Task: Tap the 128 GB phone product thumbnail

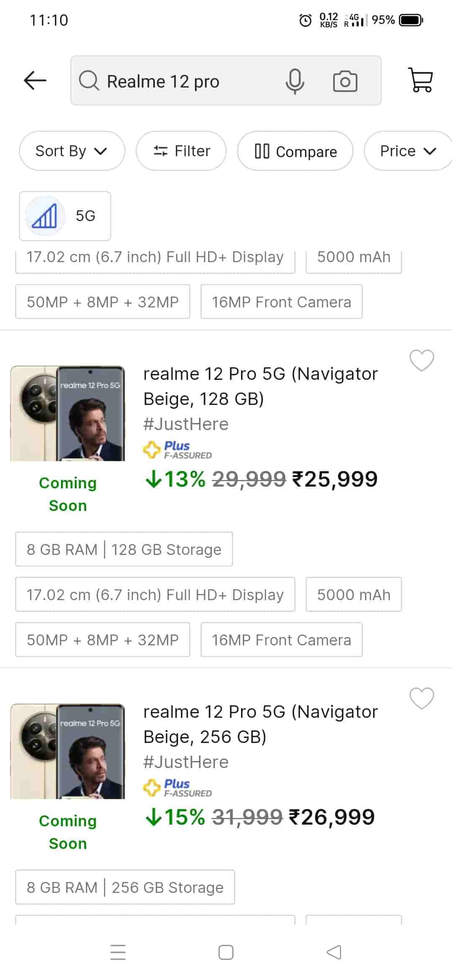Action: pyautogui.click(x=68, y=413)
